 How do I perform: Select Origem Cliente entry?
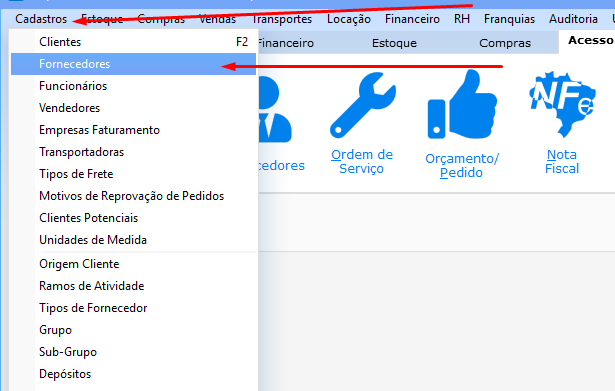133,264
